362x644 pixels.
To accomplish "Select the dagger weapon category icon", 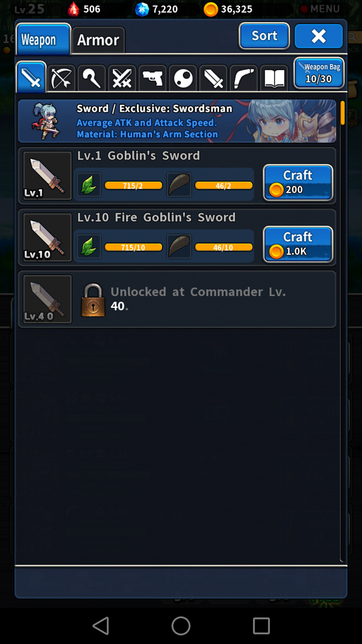I will (x=214, y=78).
